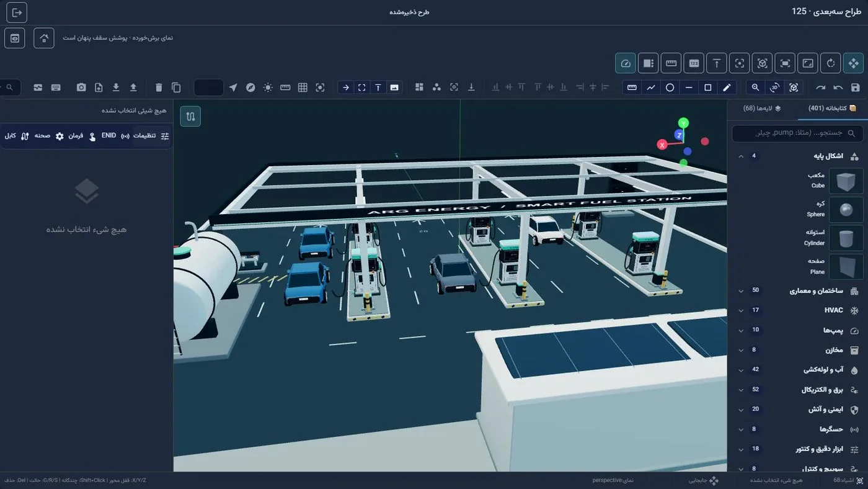Screen dimensions: 868x489
Task: Take a screenshot with the camera icon
Action: [81, 87]
